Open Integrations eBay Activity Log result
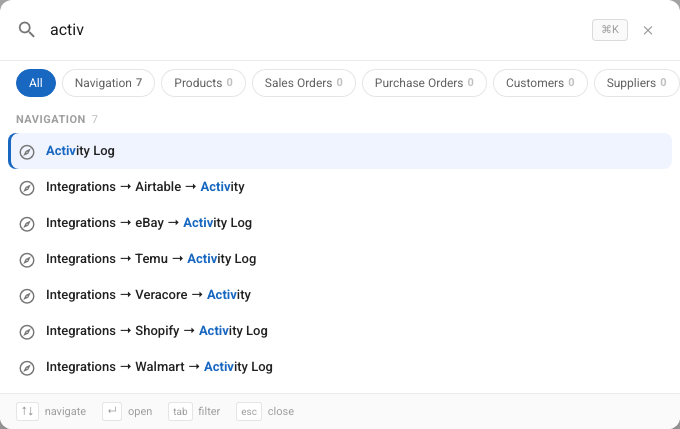680x429 pixels. pyautogui.click(x=340, y=223)
